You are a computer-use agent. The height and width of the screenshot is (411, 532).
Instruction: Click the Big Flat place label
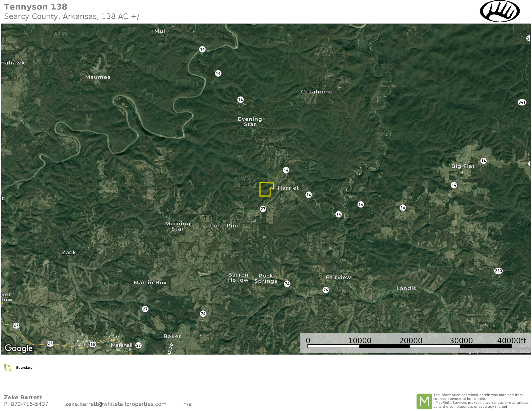click(x=463, y=166)
